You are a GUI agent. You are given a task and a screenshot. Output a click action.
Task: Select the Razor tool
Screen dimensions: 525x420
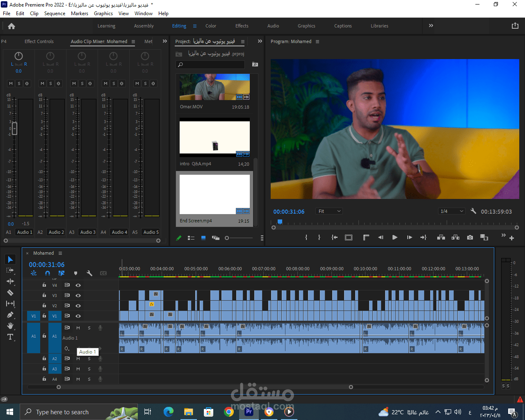point(10,292)
